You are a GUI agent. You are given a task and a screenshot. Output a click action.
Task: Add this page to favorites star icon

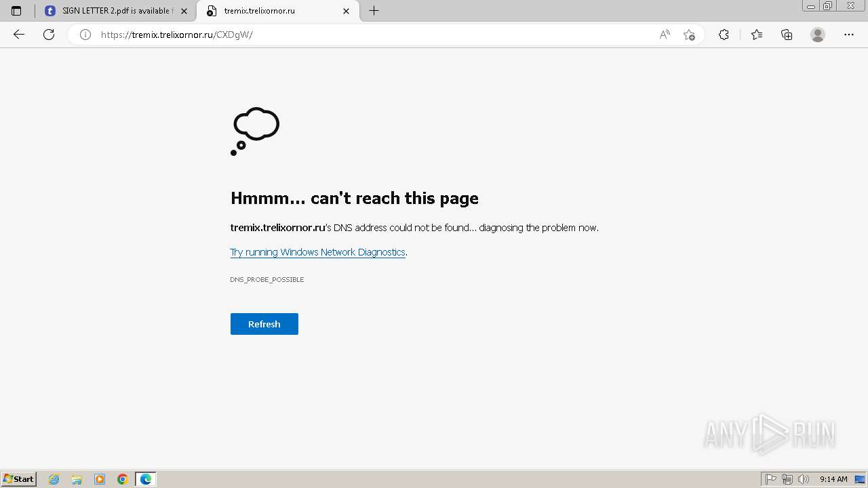point(689,35)
